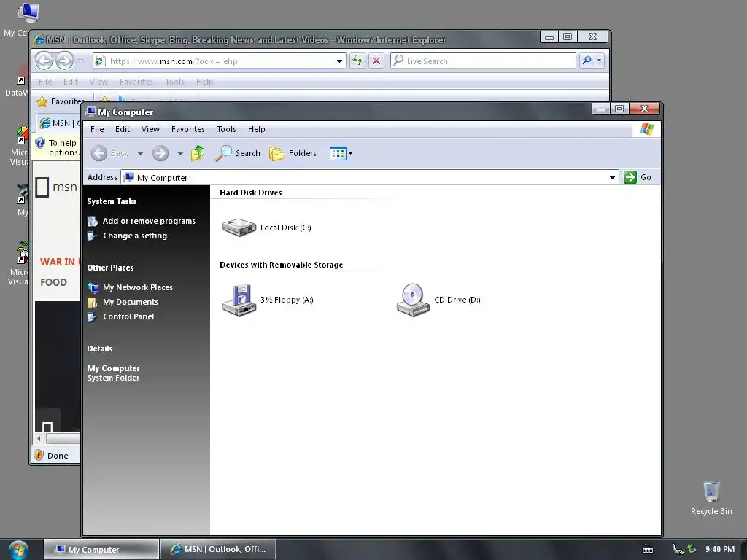747x560 pixels.
Task: Expand the Forward history dropdown arrow
Action: [180, 154]
